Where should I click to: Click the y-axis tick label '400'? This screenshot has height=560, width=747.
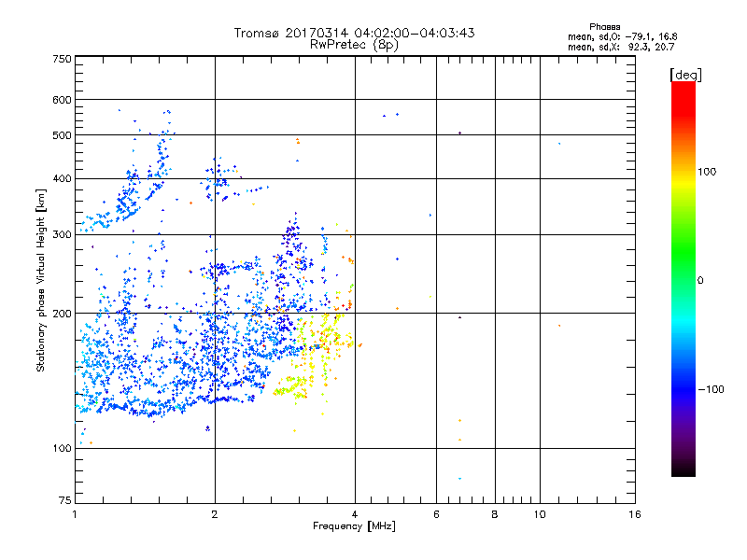(x=62, y=179)
